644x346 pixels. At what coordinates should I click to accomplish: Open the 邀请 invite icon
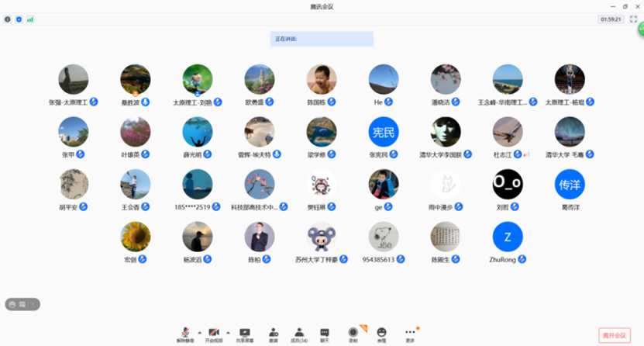(x=273, y=334)
